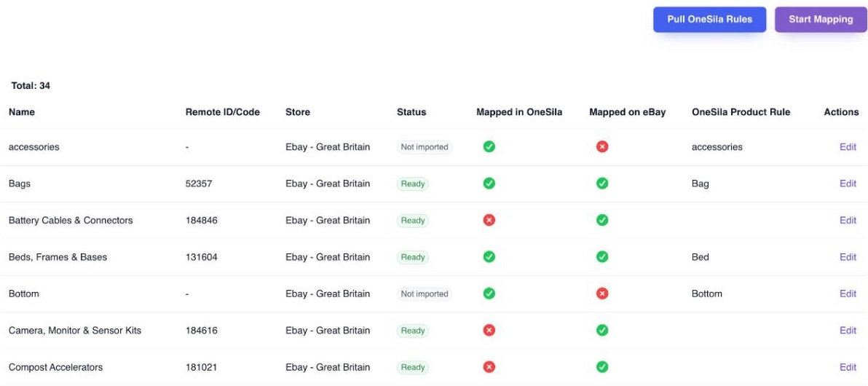Screen dimensions: 868x386
Task: Click accessories in OneSila Product Rule column
Action: (x=717, y=147)
